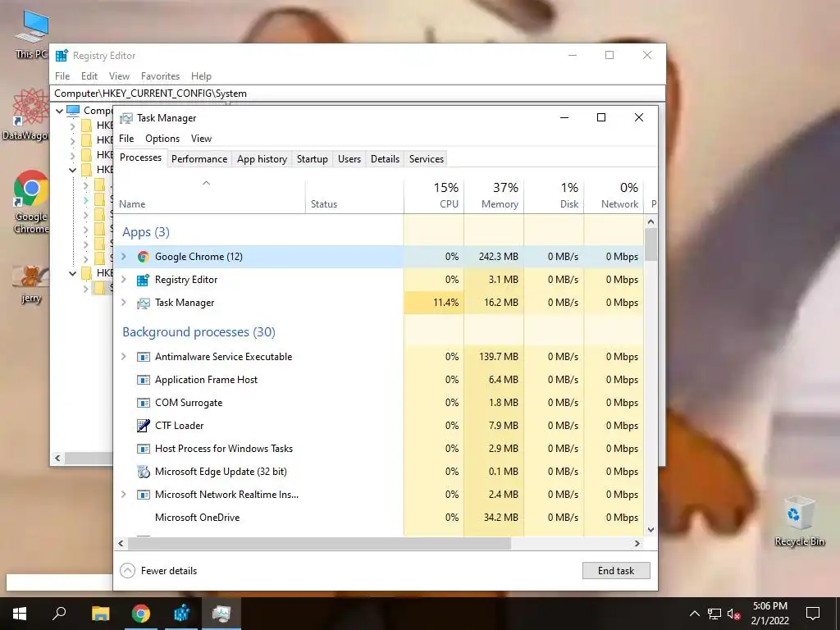Open This PC desktop icon

pos(31,34)
